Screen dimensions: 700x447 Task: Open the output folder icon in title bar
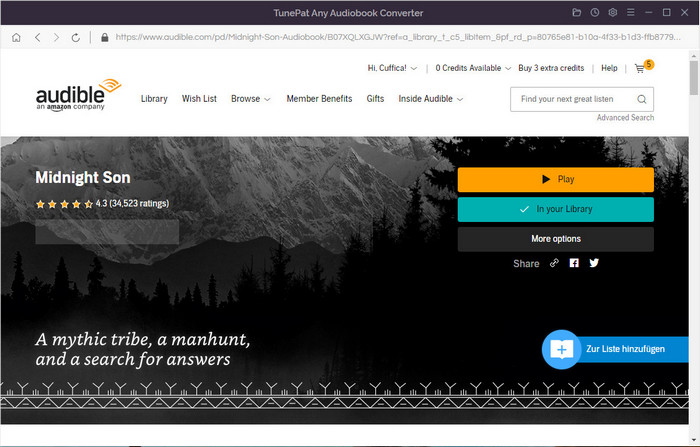(x=577, y=13)
